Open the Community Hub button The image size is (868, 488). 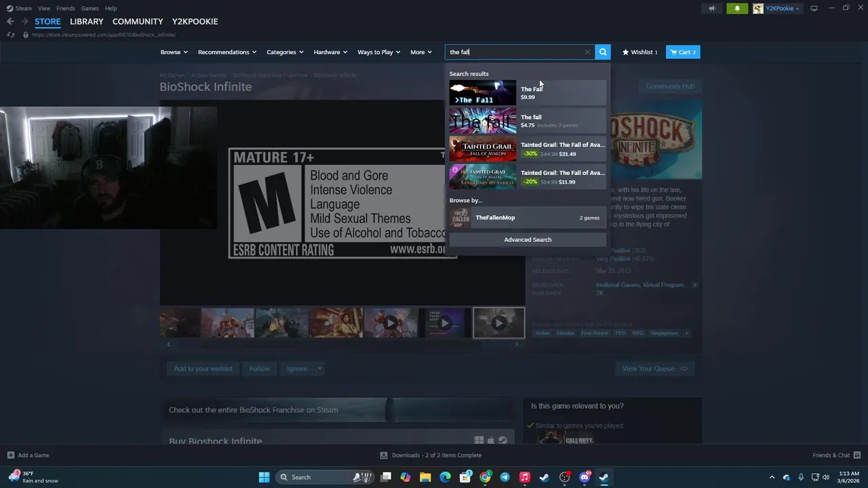[x=670, y=86]
